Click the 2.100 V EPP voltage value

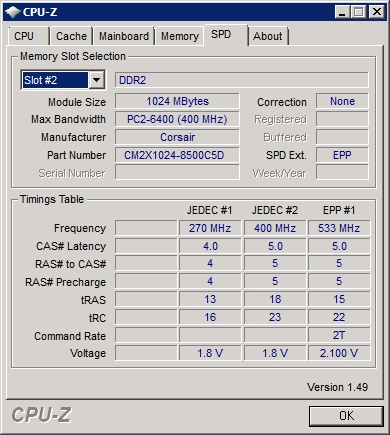pyautogui.click(x=339, y=353)
